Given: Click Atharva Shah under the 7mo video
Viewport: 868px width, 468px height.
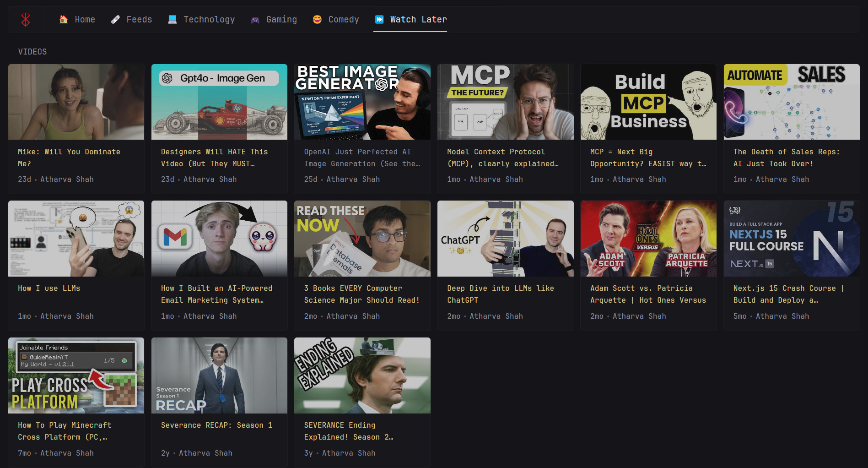Looking at the screenshot, I should pyautogui.click(x=67, y=453).
